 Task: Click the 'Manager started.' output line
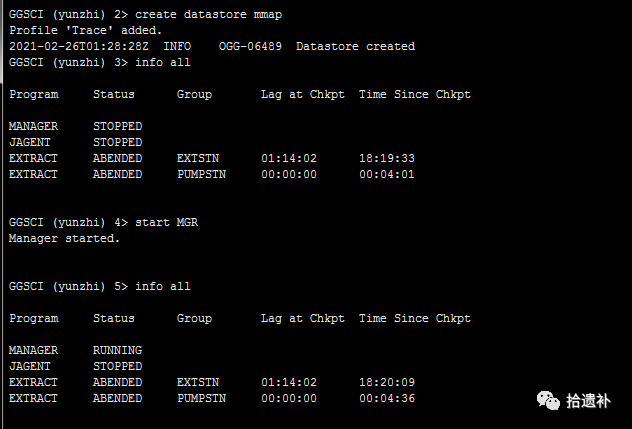(x=64, y=238)
